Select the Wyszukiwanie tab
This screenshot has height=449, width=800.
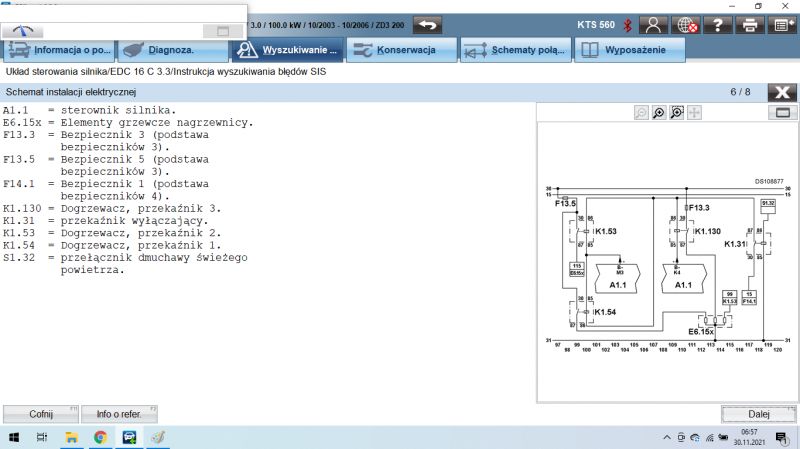pos(287,50)
